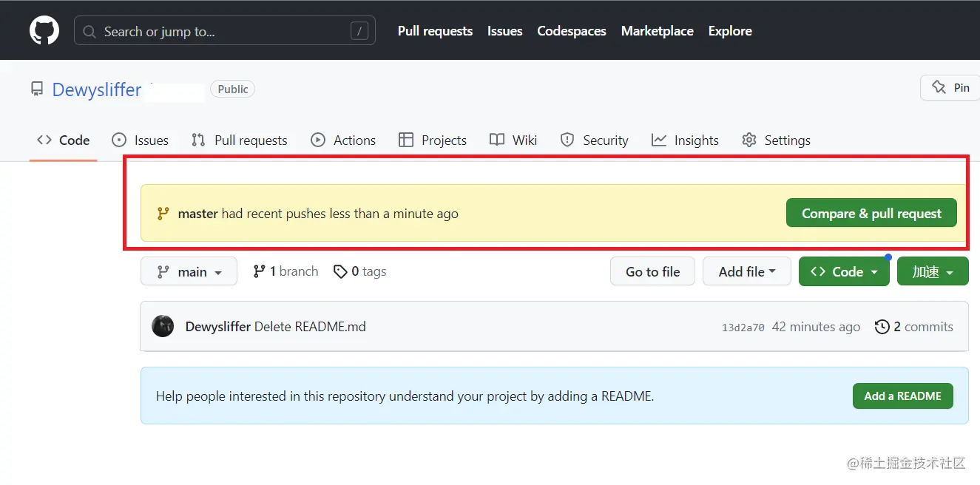Click the slash shortcut key icon in search

(359, 31)
